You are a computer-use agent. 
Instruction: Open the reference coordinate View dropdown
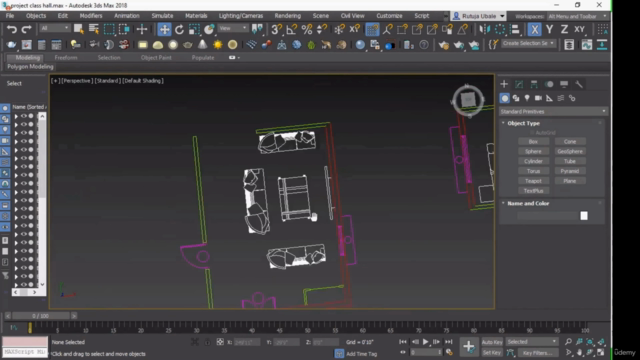click(233, 28)
